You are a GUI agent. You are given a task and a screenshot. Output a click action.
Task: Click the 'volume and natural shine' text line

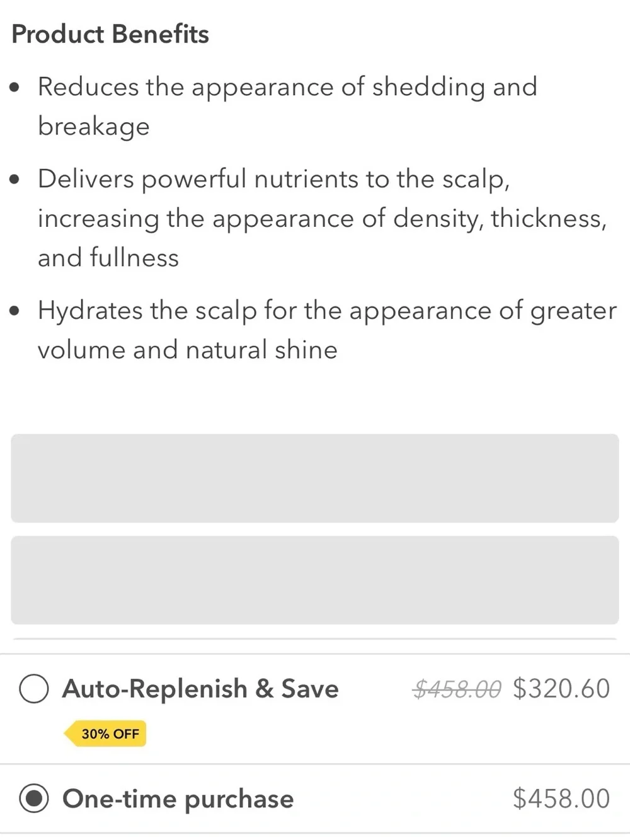click(x=188, y=350)
